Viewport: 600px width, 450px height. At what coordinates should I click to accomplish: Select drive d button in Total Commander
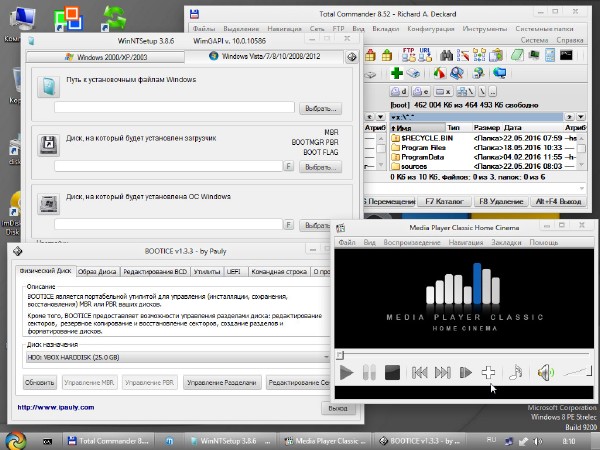point(399,91)
